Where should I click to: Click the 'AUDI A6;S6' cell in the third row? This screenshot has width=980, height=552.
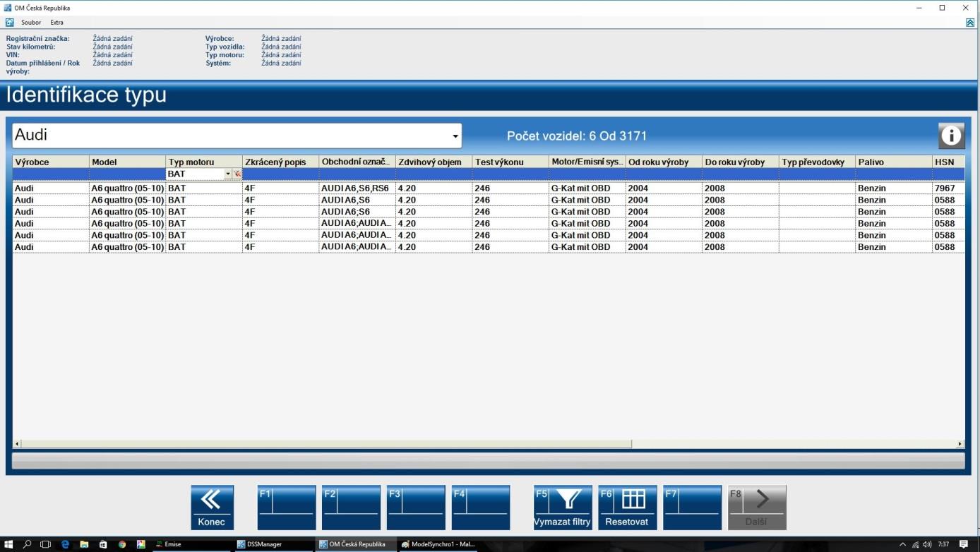coord(357,212)
